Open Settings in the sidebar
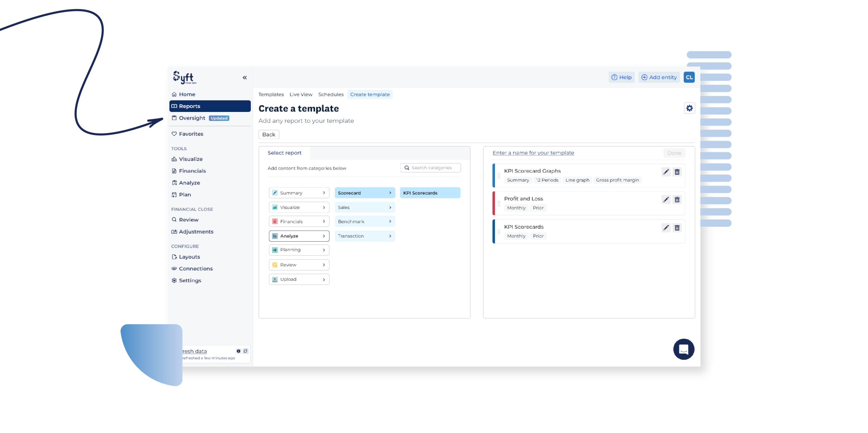 pyautogui.click(x=210, y=280)
